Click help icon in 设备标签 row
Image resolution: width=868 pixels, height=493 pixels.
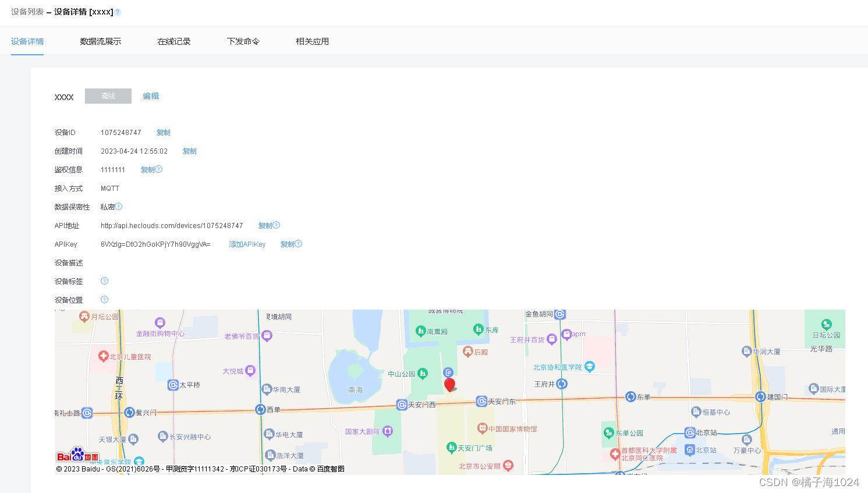point(105,281)
